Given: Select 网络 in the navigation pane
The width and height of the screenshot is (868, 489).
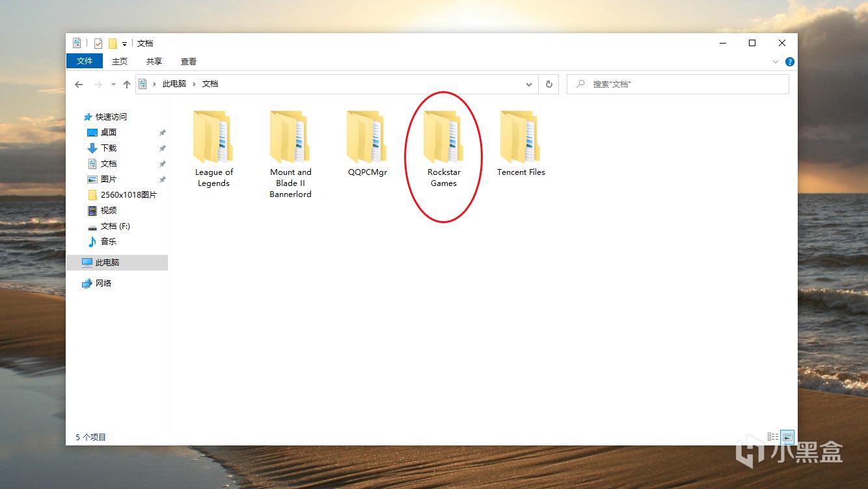Looking at the screenshot, I should coord(103,284).
